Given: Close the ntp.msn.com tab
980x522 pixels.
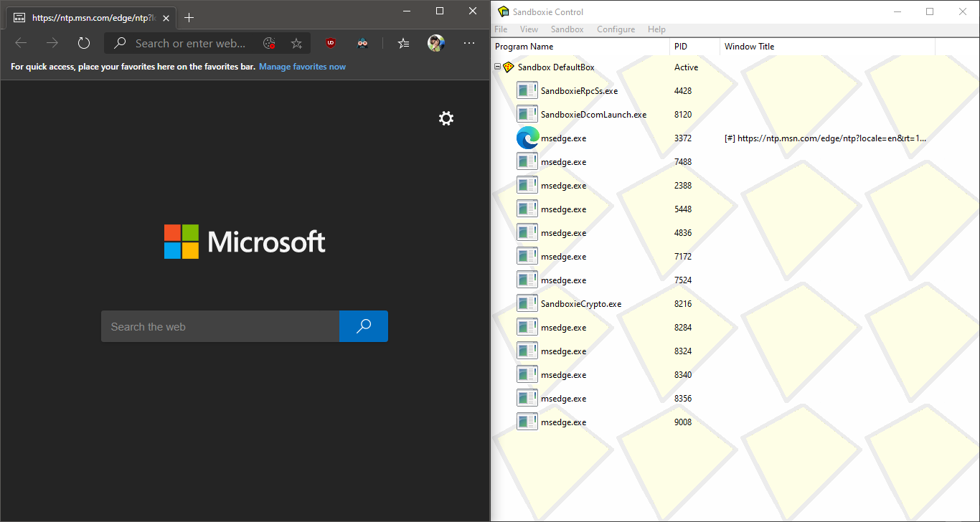Looking at the screenshot, I should point(166,18).
